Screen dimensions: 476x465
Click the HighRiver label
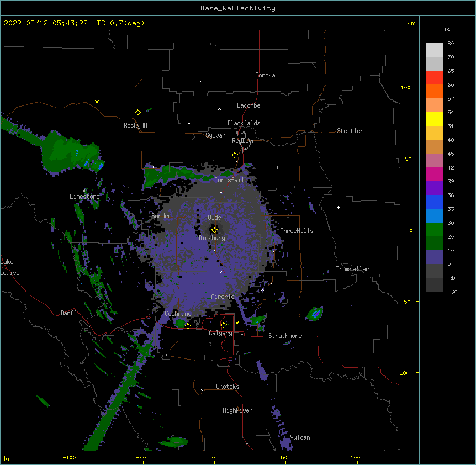pos(237,410)
